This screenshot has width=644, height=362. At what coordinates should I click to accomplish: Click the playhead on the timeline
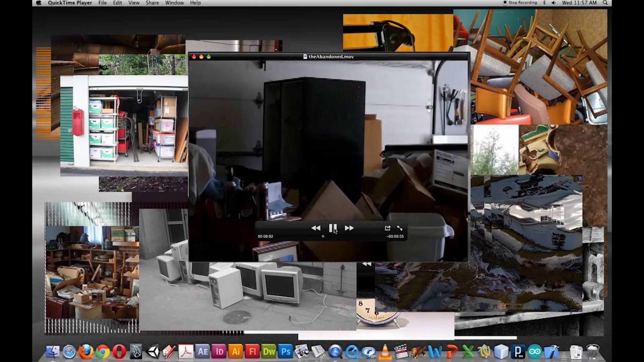323,236
